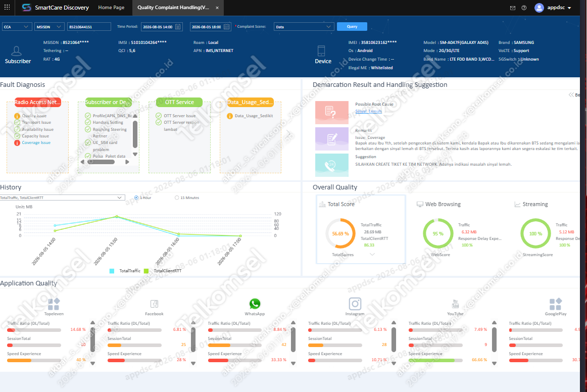Click the Total Score chart icon

pyautogui.click(x=322, y=204)
